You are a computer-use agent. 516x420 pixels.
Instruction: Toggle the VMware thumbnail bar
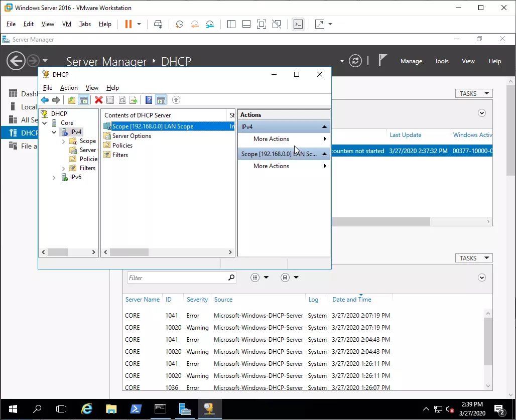point(246,24)
